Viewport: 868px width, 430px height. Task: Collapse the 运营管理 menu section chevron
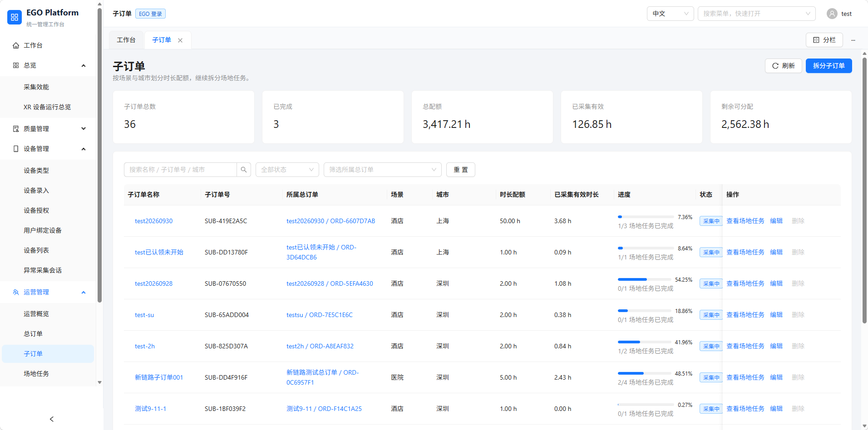pyautogui.click(x=84, y=292)
